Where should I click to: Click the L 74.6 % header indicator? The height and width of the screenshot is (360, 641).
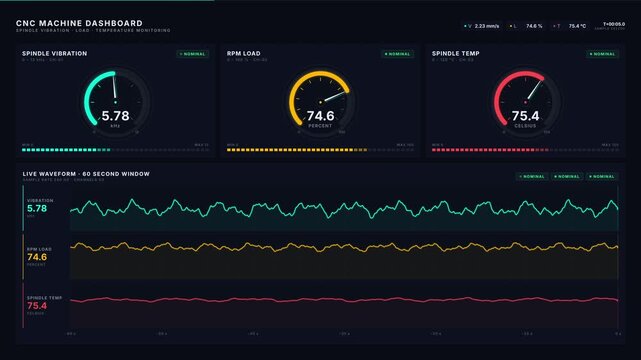[x=526, y=26]
